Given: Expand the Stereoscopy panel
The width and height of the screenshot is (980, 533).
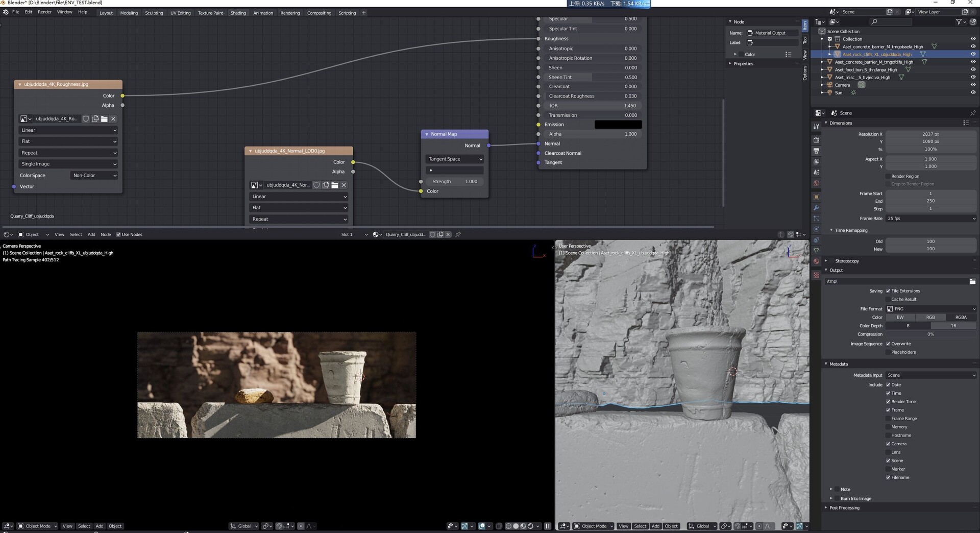Looking at the screenshot, I should [826, 261].
